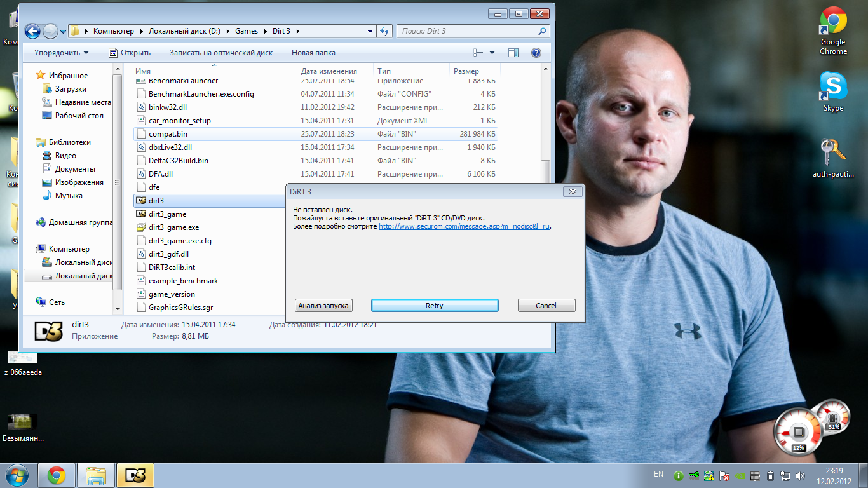Image resolution: width=868 pixels, height=488 pixels.
Task: Create a folder with Новая папка
Action: (x=313, y=53)
